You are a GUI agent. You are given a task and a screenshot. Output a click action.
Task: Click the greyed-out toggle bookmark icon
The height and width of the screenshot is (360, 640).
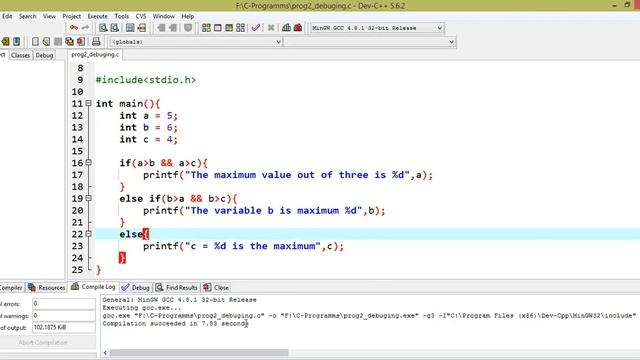pos(188,28)
